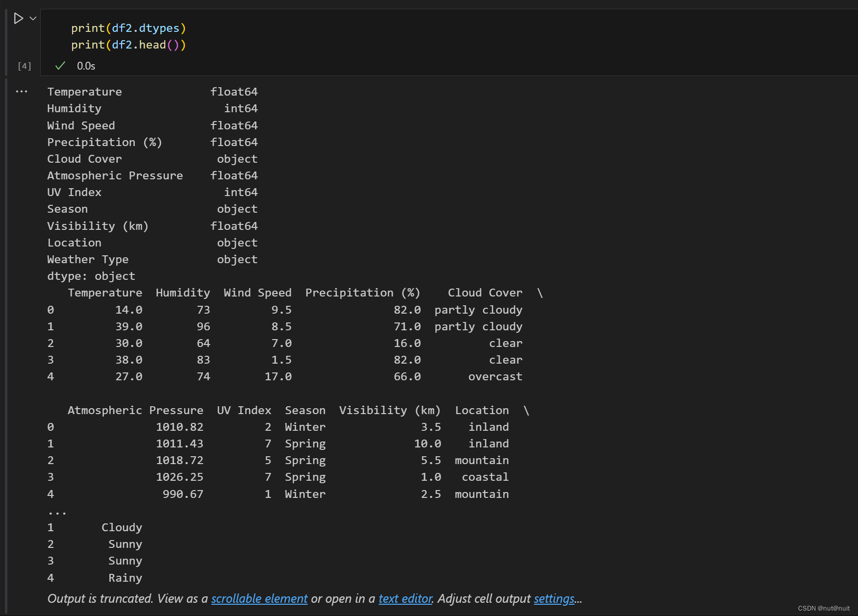Click wind speed value 17.0
Image resolution: width=858 pixels, height=616 pixels.
coord(278,376)
